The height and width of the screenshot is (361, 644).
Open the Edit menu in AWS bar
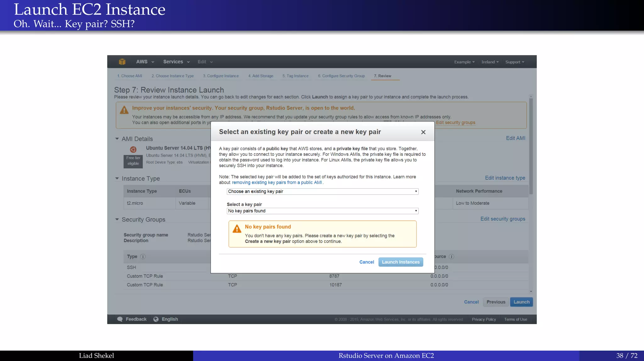[205, 62]
